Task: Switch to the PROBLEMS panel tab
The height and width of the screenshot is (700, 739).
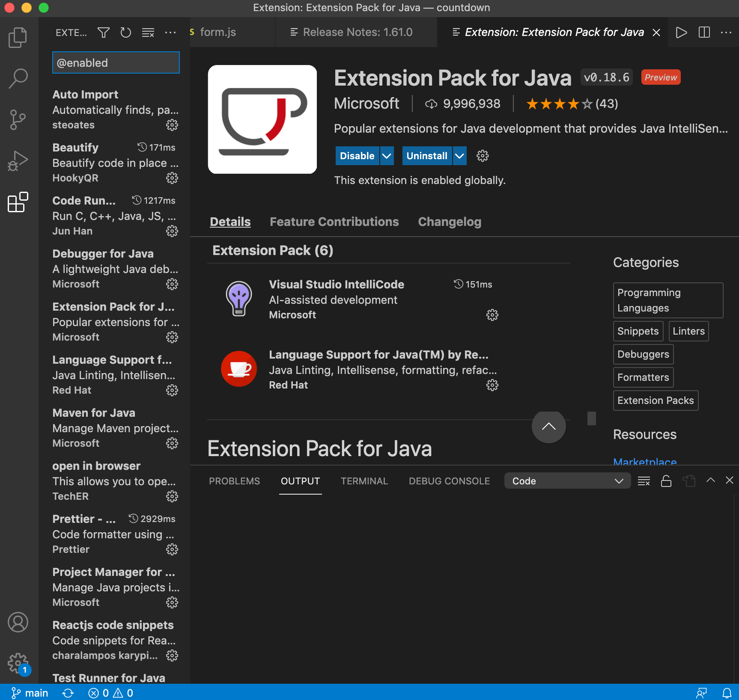Action: (234, 481)
